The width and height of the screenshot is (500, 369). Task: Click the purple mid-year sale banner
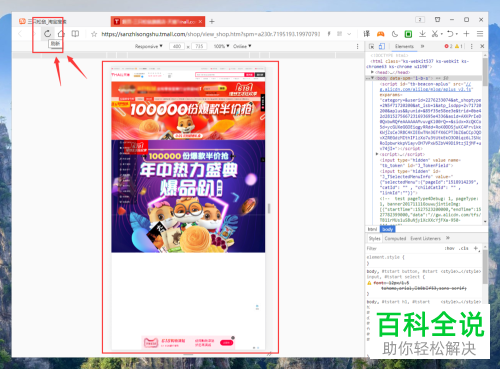click(x=188, y=196)
